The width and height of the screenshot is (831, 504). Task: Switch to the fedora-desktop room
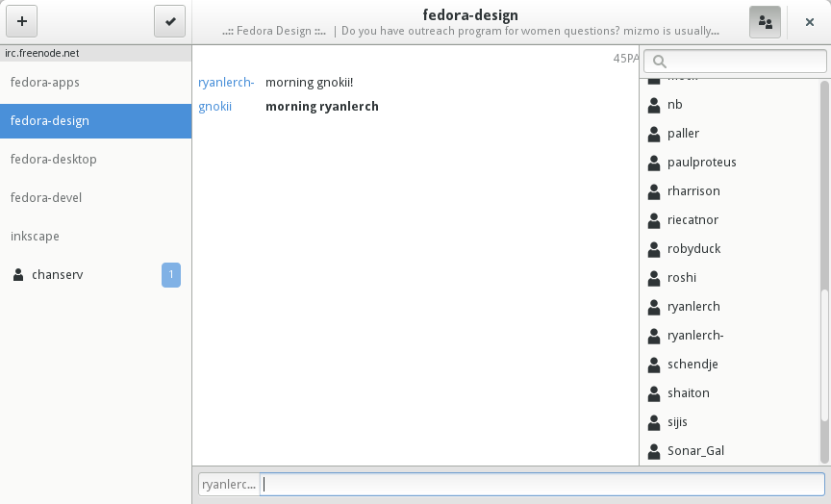54,160
